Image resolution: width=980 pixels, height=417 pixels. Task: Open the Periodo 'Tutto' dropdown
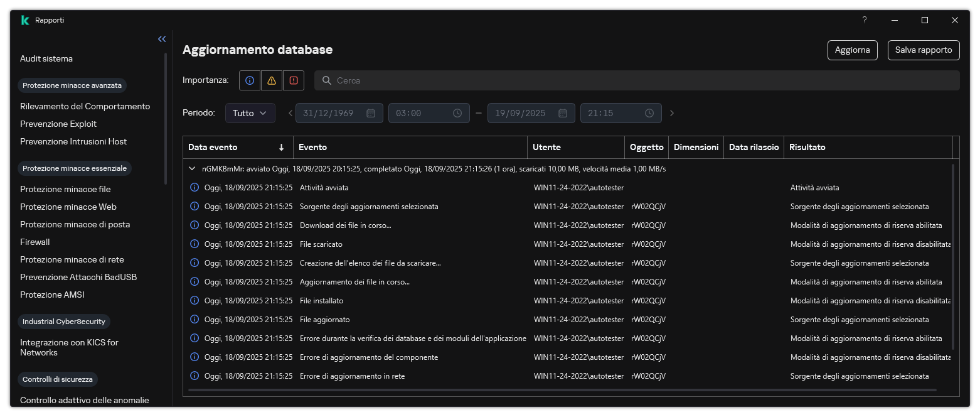[x=250, y=113]
